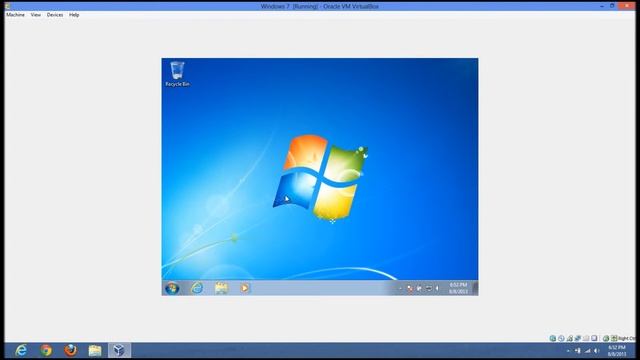Open the Help menu in VirtualBox
The height and width of the screenshot is (360, 640).
[x=74, y=15]
